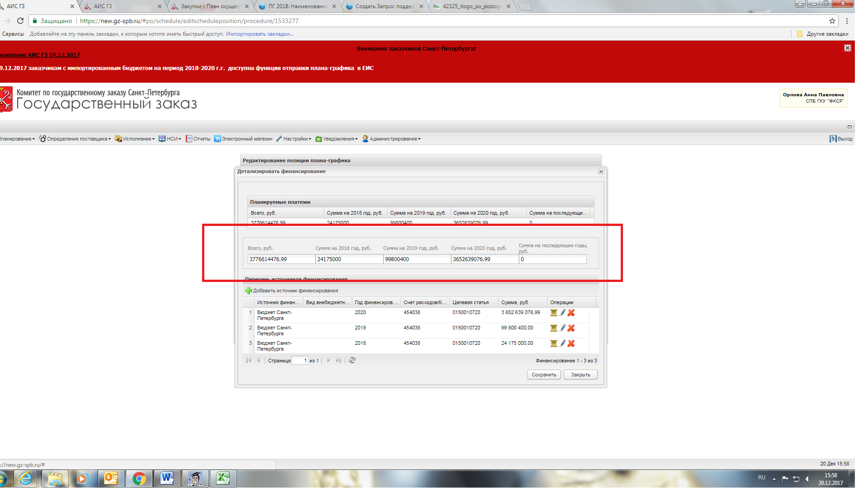The image size is (868, 488).
Task: Open the Определение поставщика dropdown menu
Action: 75,139
